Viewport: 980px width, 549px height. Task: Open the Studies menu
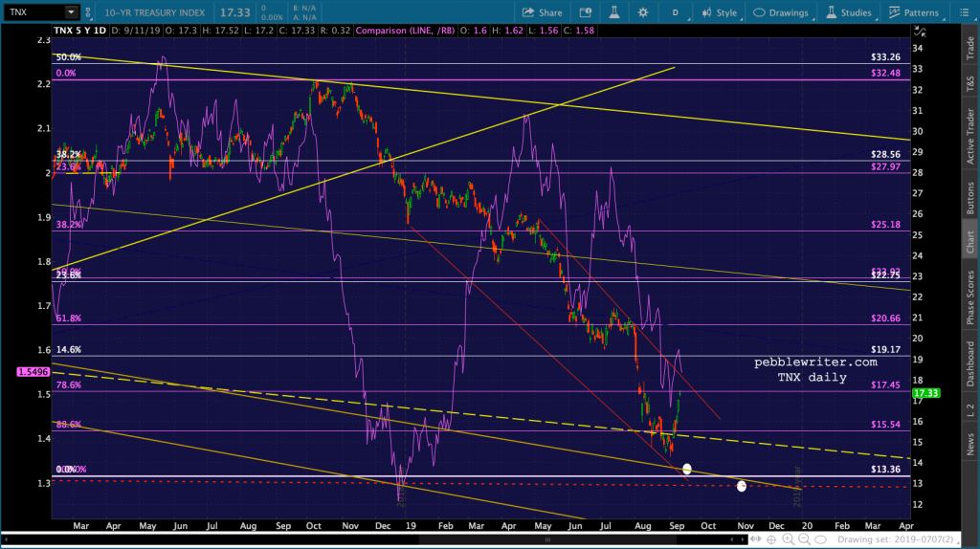click(x=847, y=12)
